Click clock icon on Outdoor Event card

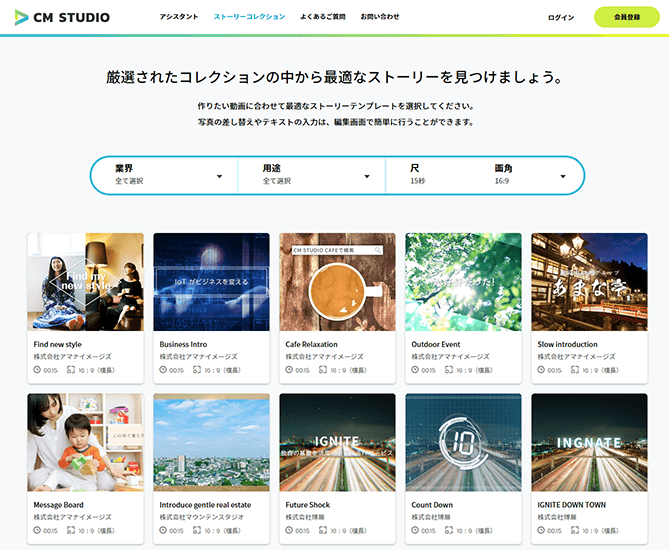click(415, 370)
